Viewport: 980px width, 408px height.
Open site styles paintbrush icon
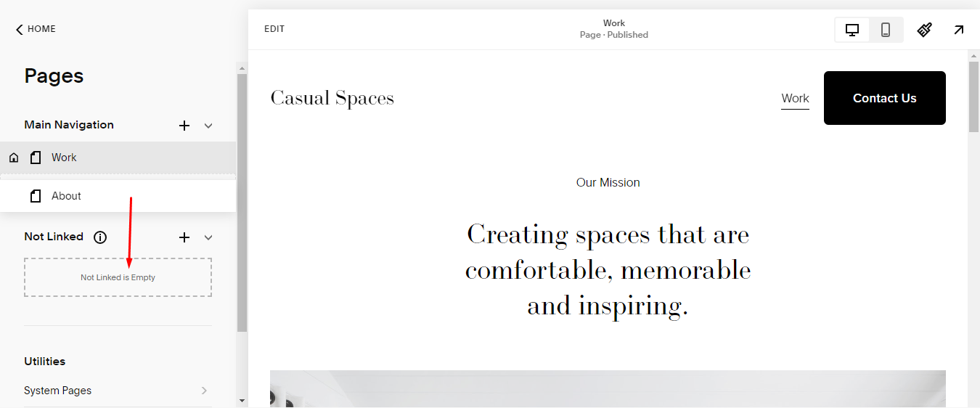[x=924, y=30]
